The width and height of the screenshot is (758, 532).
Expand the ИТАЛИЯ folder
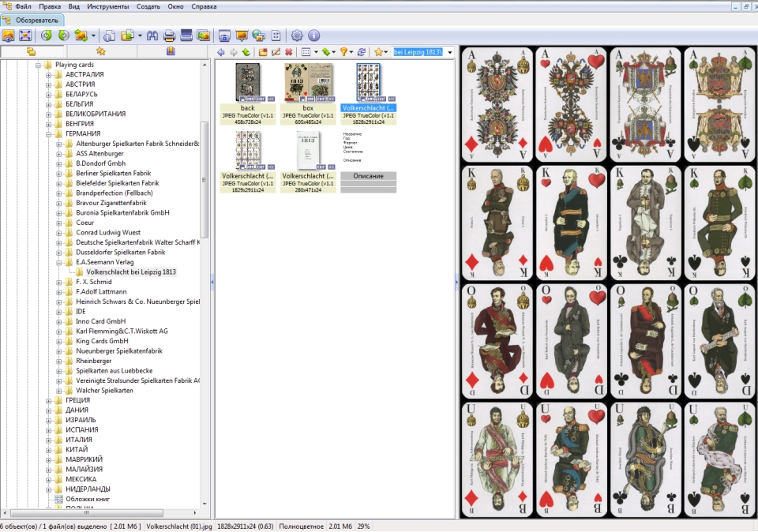click(x=48, y=440)
